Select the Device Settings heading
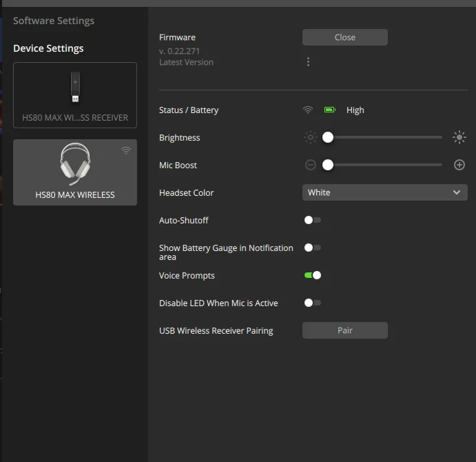The width and height of the screenshot is (476, 462). pos(48,48)
